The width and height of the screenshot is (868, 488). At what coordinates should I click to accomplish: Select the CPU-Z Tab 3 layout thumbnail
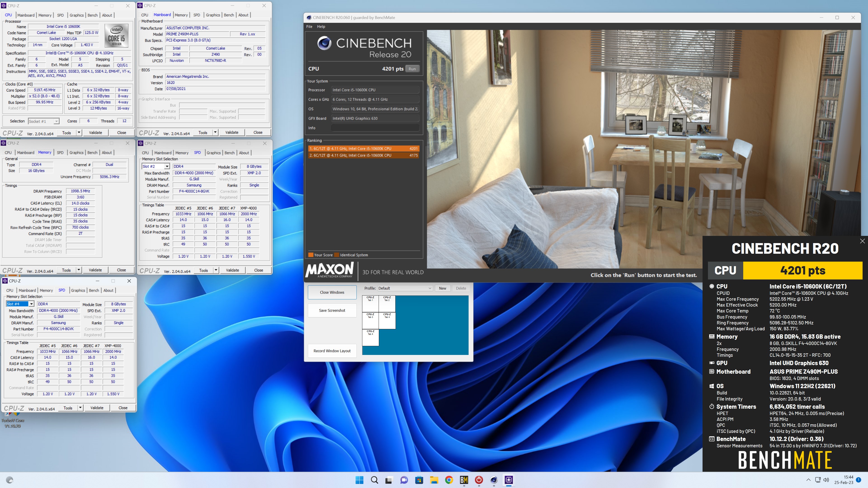pyautogui.click(x=370, y=321)
